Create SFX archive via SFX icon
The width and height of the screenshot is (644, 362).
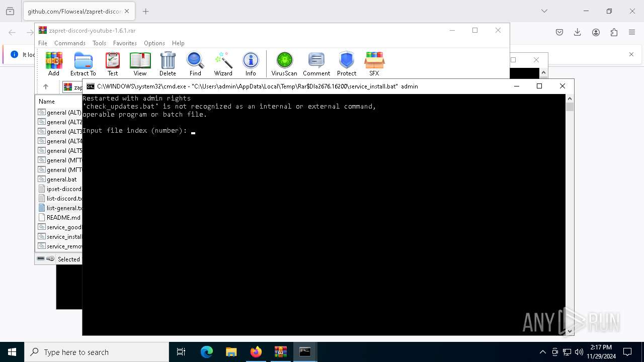tap(374, 64)
